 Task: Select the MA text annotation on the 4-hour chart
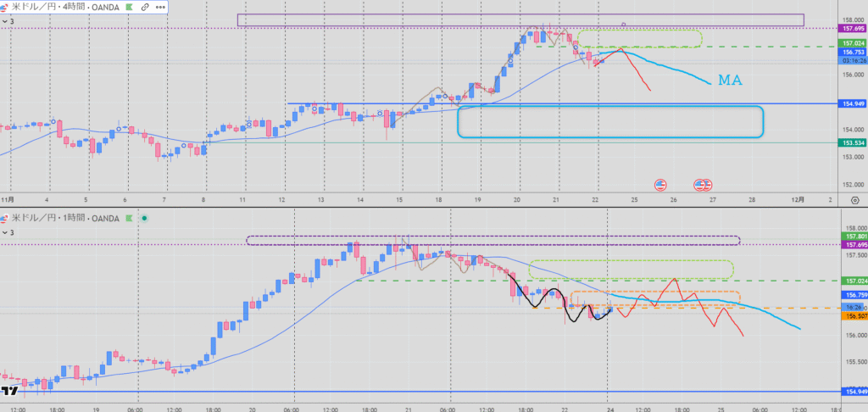pyautogui.click(x=731, y=81)
